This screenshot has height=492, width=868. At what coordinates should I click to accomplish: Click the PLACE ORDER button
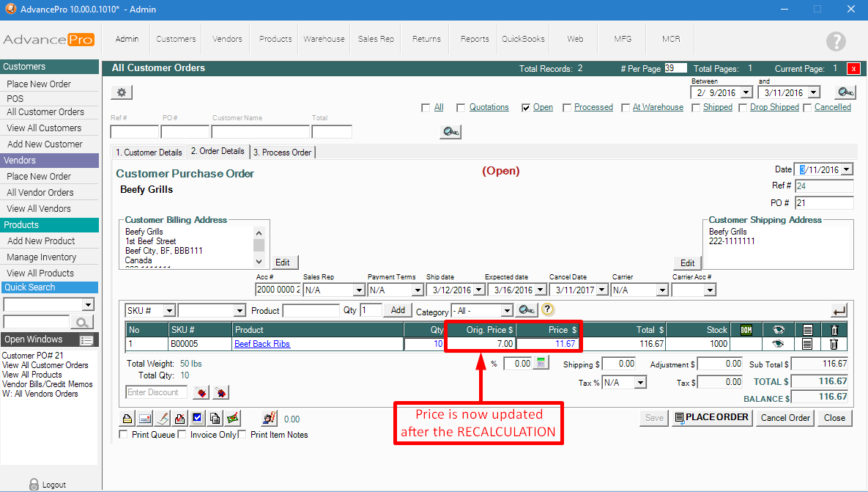coord(711,417)
